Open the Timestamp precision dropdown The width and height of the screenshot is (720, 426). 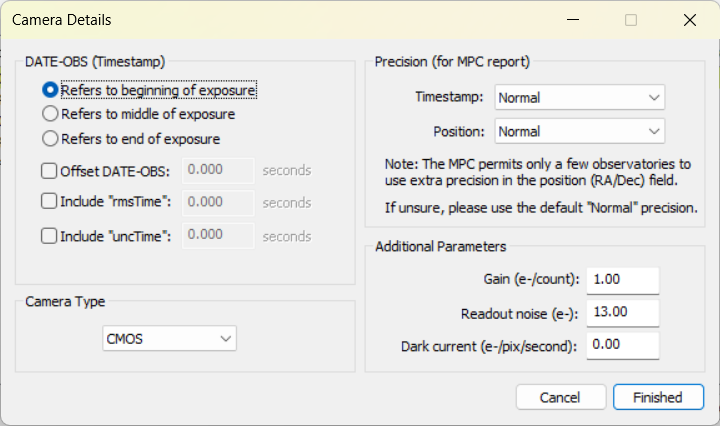pos(579,97)
